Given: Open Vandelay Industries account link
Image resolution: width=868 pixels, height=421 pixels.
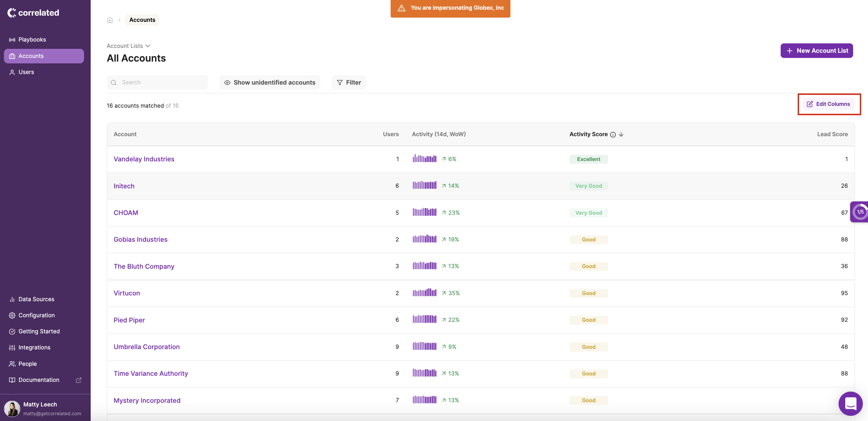Looking at the screenshot, I should 144,159.
